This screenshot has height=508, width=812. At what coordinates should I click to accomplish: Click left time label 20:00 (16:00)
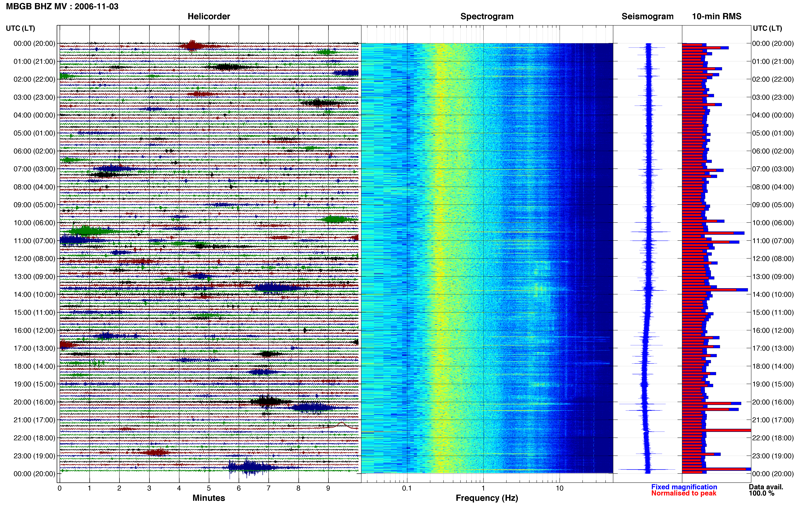tap(34, 402)
